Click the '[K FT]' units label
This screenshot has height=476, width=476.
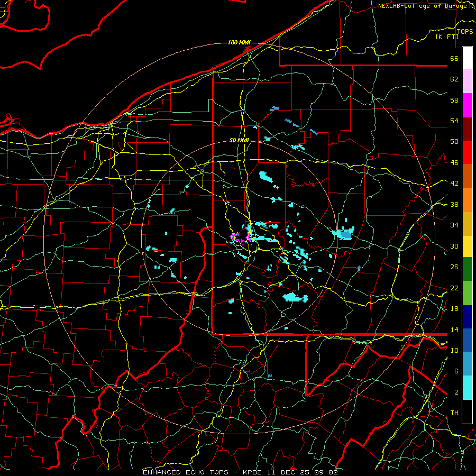coord(447,36)
